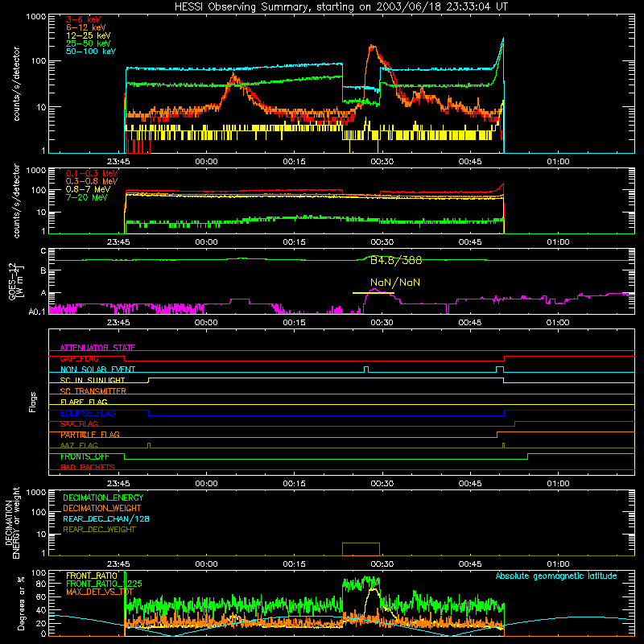Select the 3-6 keV legend label
The height and width of the screenshot is (644, 644).
point(83,19)
